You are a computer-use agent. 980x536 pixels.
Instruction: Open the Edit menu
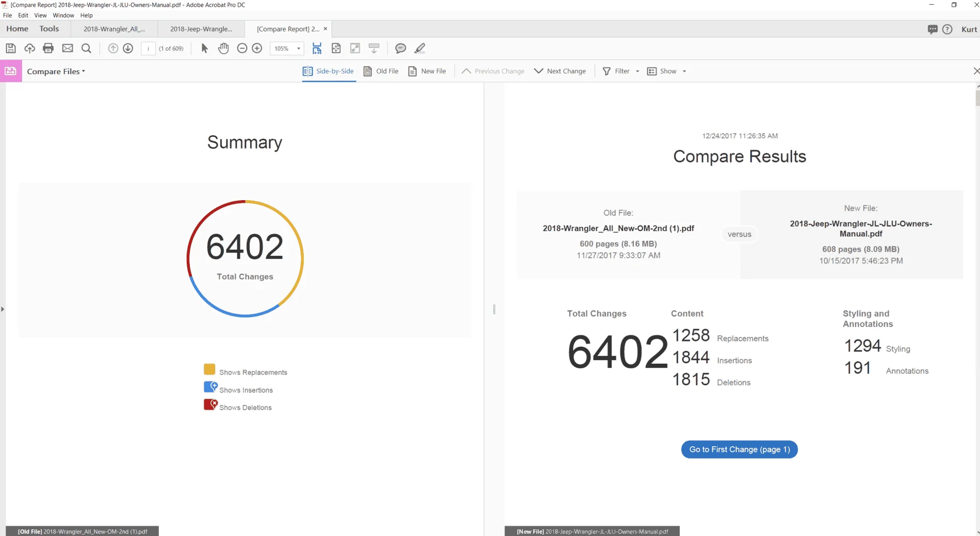(x=23, y=15)
